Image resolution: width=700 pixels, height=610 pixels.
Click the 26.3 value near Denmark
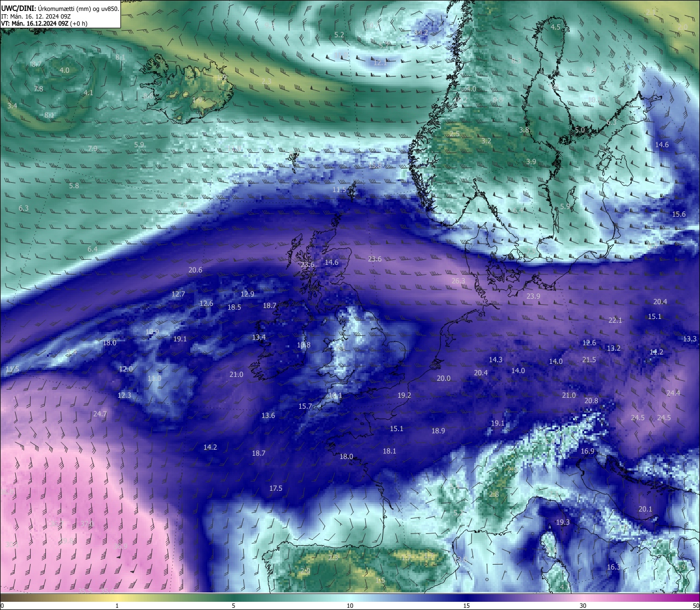(458, 281)
